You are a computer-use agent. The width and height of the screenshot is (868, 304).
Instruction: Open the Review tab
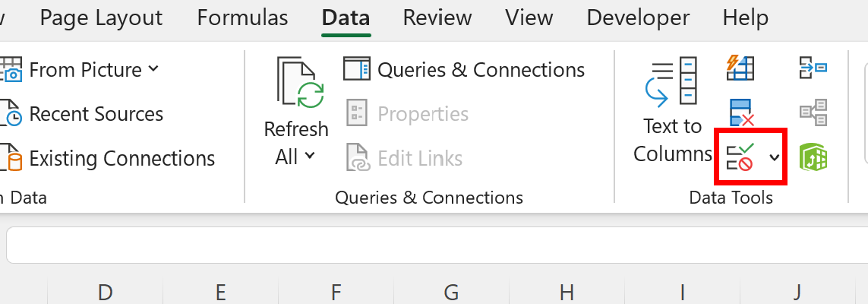[x=437, y=18]
